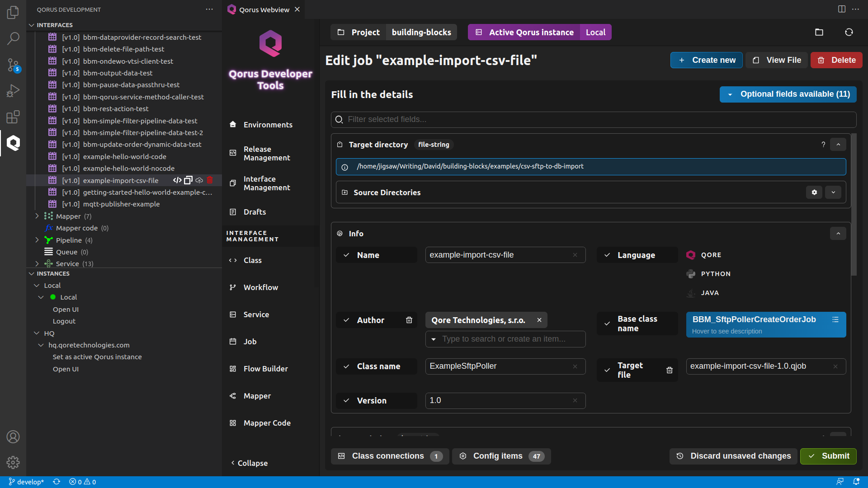Select JAVA language option
The image size is (868, 488).
click(x=703, y=293)
